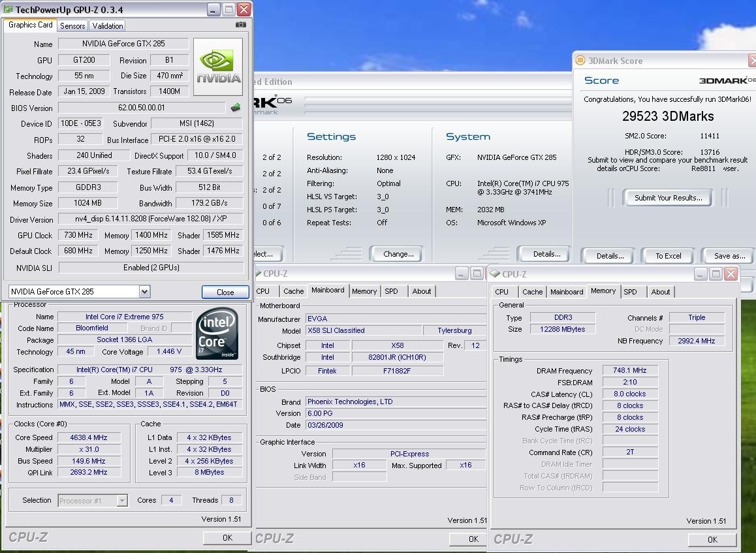This screenshot has height=553, width=756.
Task: Click the Default Clock 680 MHz value
Action: 78,251
